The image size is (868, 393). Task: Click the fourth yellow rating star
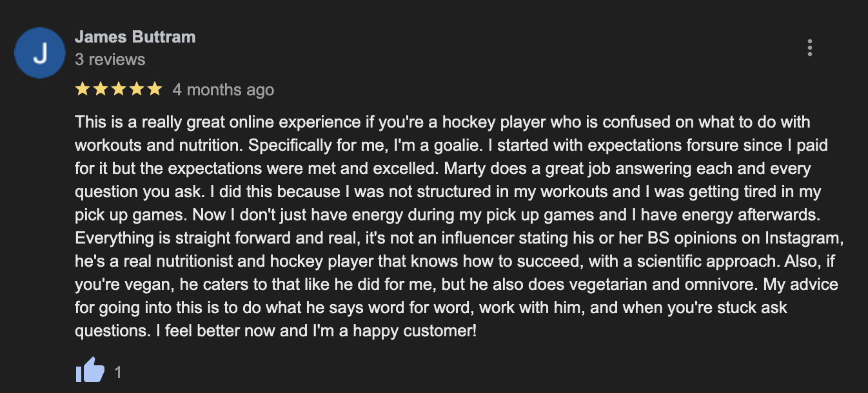pos(137,89)
